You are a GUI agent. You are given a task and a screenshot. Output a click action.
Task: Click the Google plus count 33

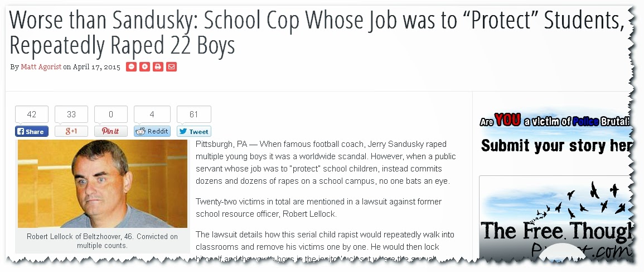point(71,114)
